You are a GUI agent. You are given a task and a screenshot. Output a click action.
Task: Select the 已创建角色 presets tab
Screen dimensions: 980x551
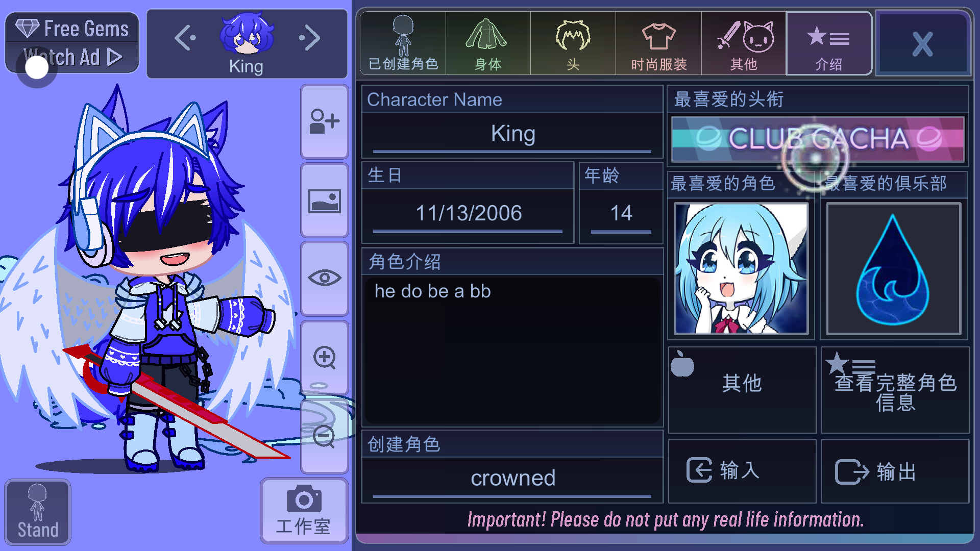403,44
